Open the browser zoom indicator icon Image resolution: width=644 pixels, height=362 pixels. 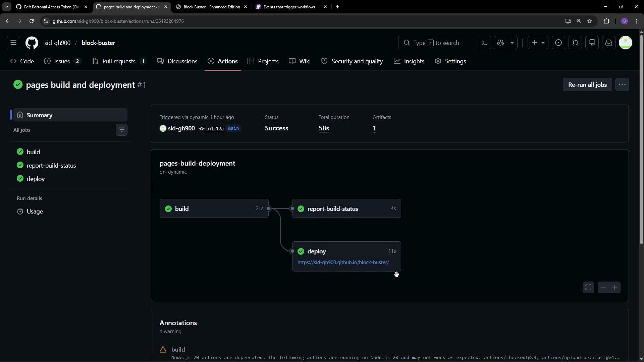(x=579, y=21)
